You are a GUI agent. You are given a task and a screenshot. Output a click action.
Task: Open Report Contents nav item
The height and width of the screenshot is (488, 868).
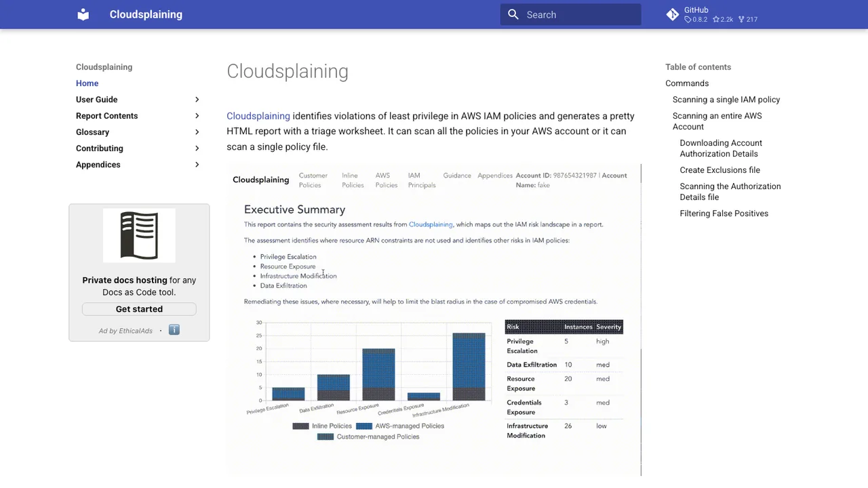(106, 116)
